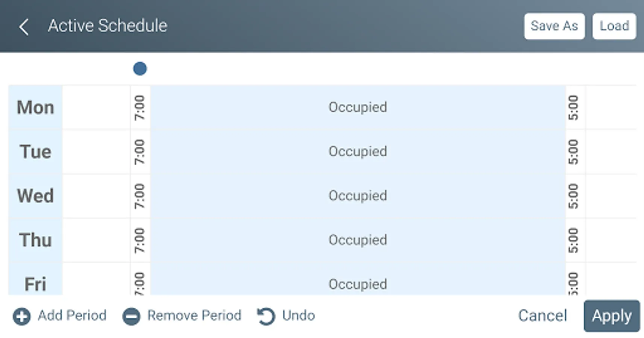Select Wednesday's Occupied period block
This screenshot has height=338, width=644.
(358, 196)
